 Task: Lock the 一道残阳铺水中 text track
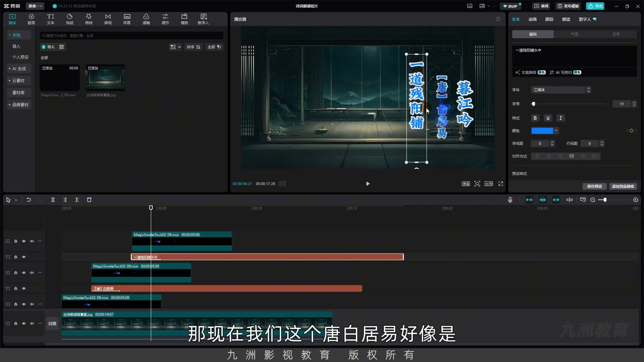(16, 257)
